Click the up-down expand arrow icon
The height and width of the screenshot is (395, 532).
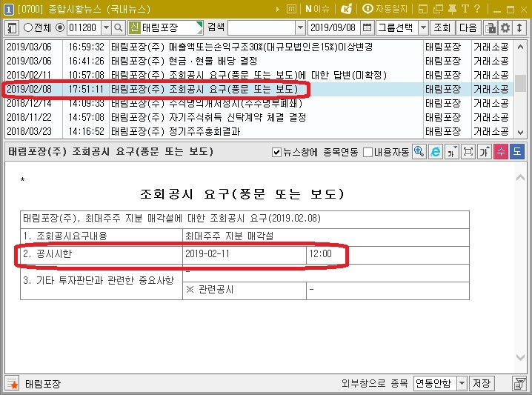pos(519,27)
